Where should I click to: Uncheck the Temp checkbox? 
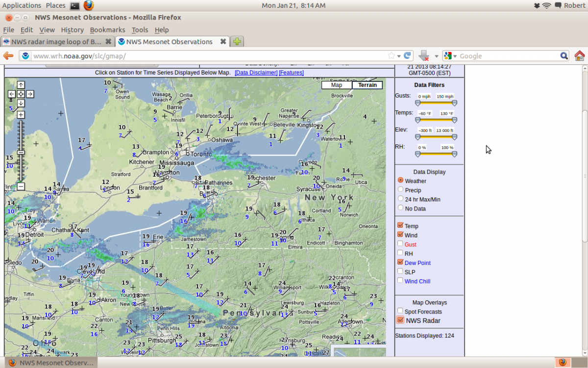(x=400, y=226)
